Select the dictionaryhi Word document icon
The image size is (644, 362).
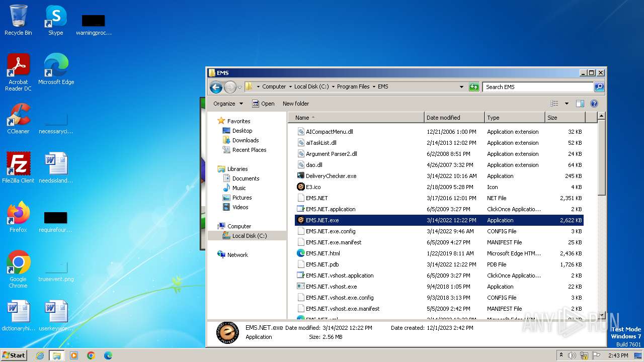[18, 316]
